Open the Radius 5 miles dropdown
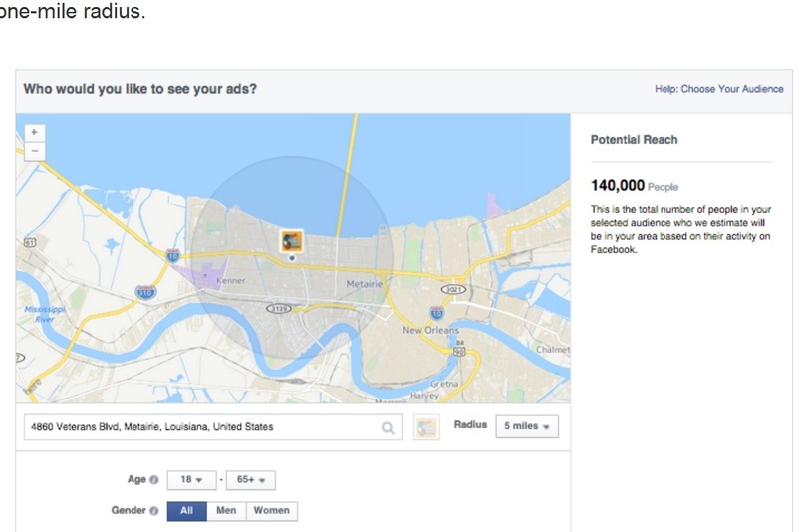This screenshot has width=797, height=532. tap(527, 426)
